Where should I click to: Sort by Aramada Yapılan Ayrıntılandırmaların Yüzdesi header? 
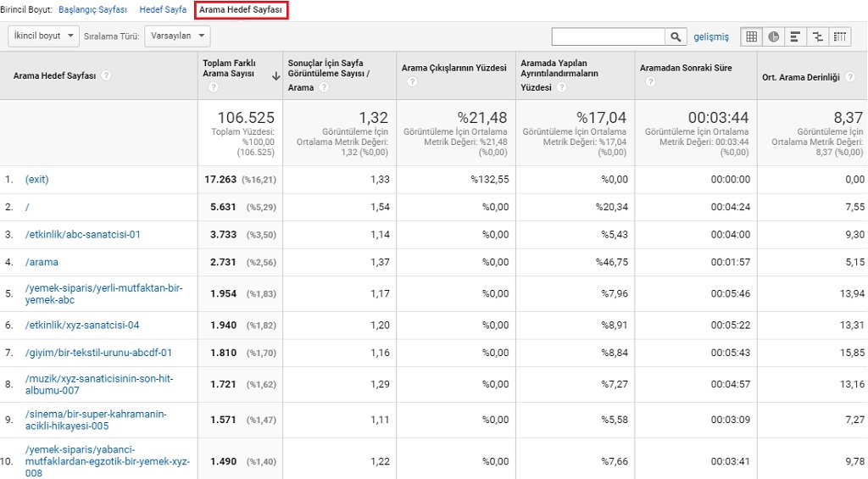click(x=559, y=75)
